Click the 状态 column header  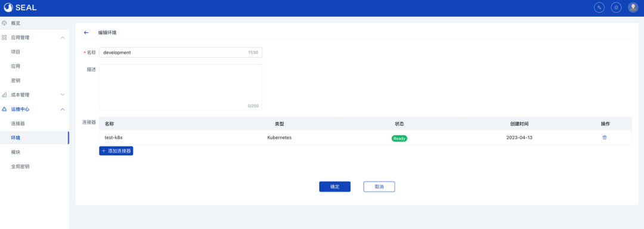coord(399,124)
